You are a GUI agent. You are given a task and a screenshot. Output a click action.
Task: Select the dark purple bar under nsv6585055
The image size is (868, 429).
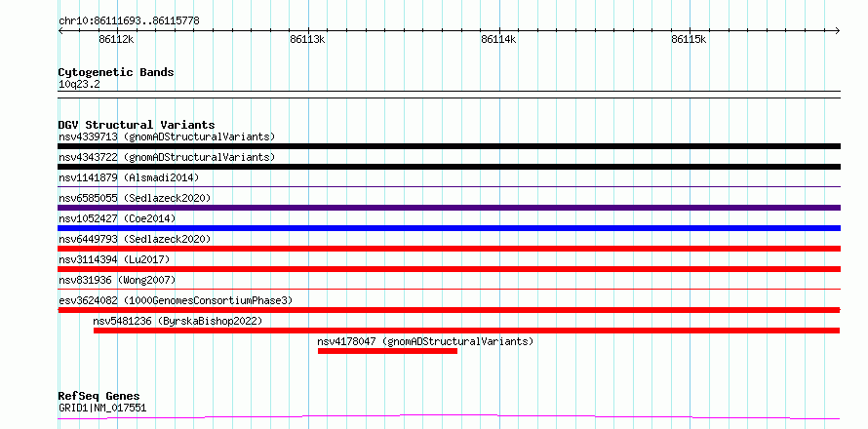coord(449,208)
